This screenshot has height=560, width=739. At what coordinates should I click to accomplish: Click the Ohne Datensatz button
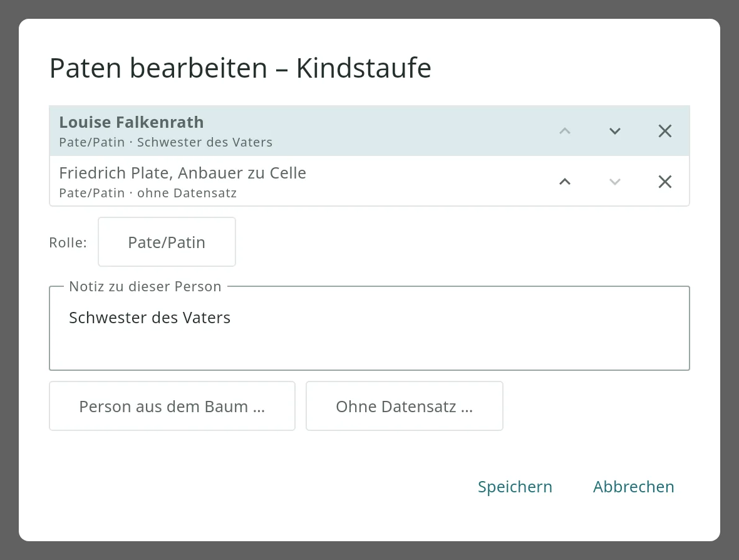405,406
